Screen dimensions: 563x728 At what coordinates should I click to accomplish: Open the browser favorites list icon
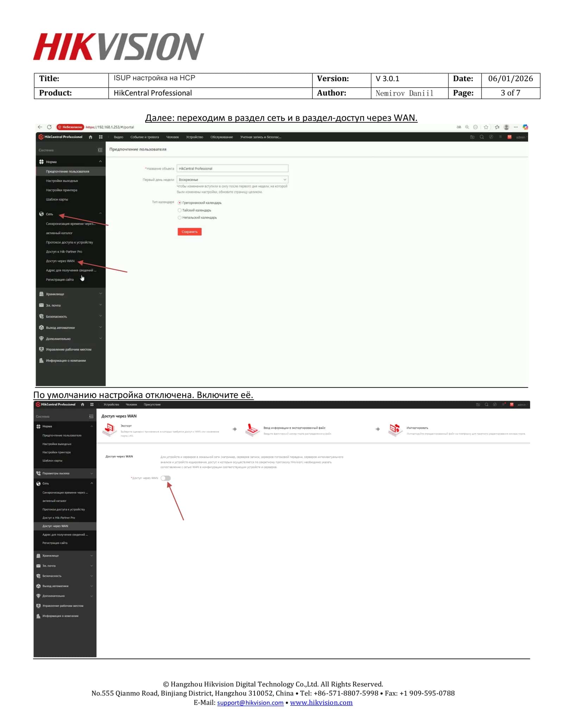497,127
